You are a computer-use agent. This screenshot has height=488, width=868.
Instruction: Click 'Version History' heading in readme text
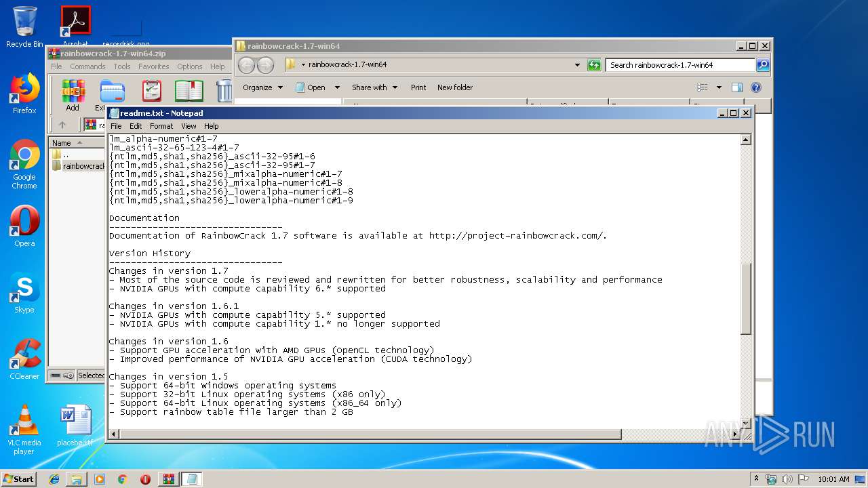click(x=150, y=253)
